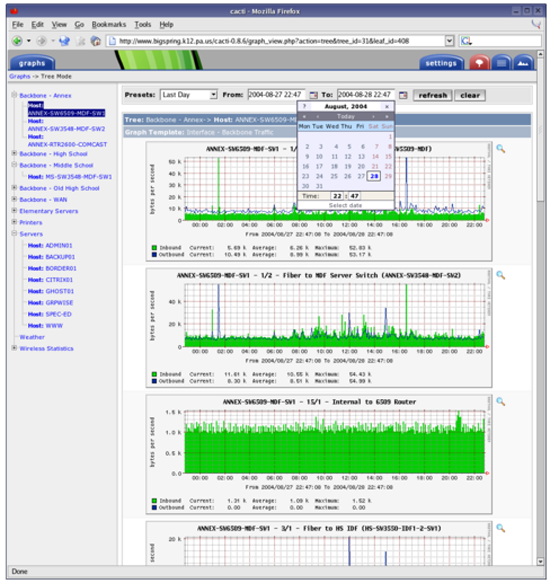Open the From date calendar picker icon

(x=313, y=95)
